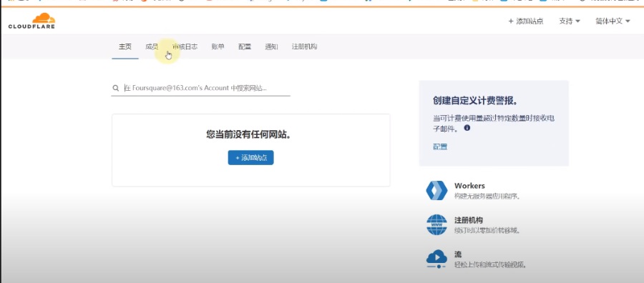Open the 审核日志 tab

tap(185, 46)
